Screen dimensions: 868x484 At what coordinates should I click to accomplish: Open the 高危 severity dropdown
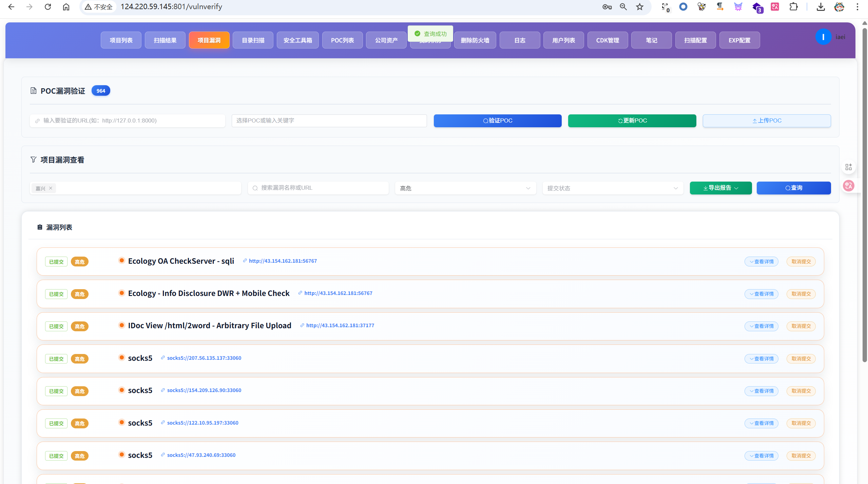point(465,188)
